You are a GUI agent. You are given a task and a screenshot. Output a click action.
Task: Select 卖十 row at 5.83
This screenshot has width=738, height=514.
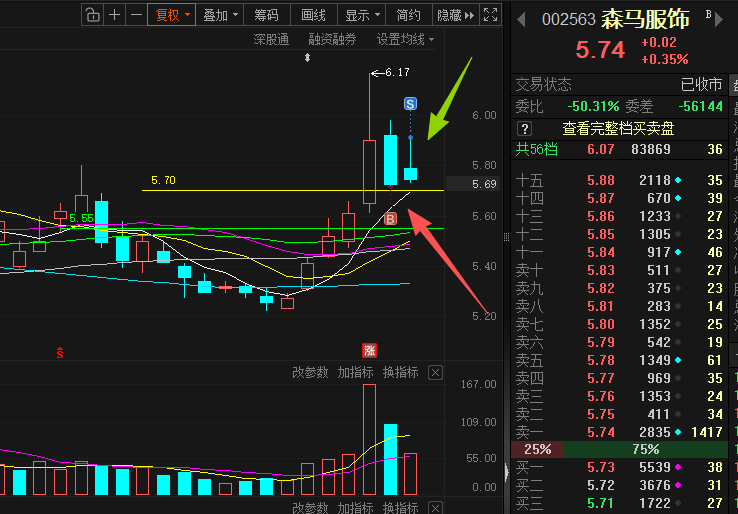619,271
